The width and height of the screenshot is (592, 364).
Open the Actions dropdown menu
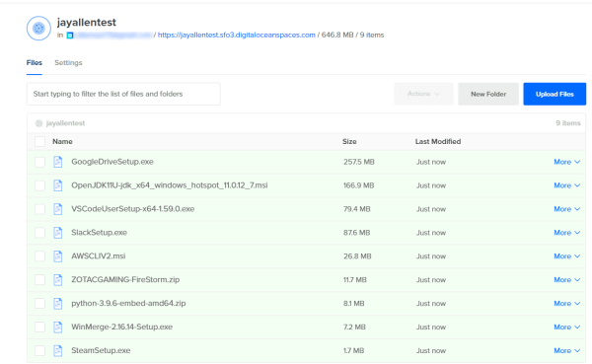coord(423,94)
